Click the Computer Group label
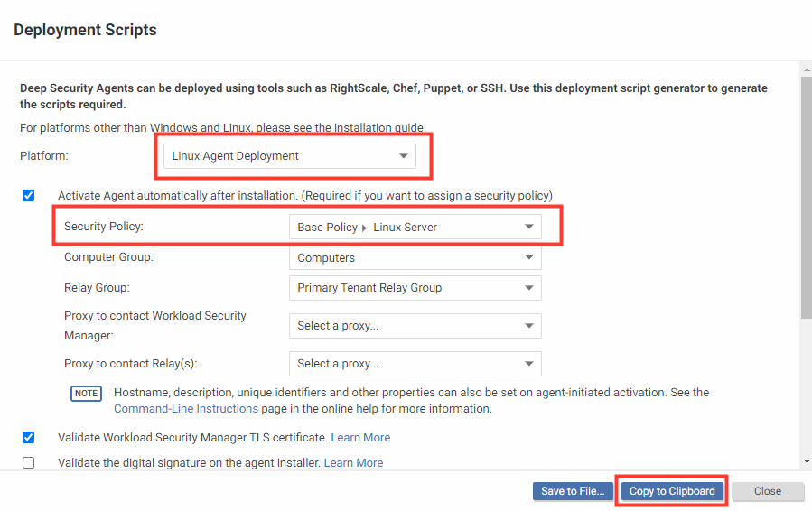The height and width of the screenshot is (511, 812). click(108, 256)
